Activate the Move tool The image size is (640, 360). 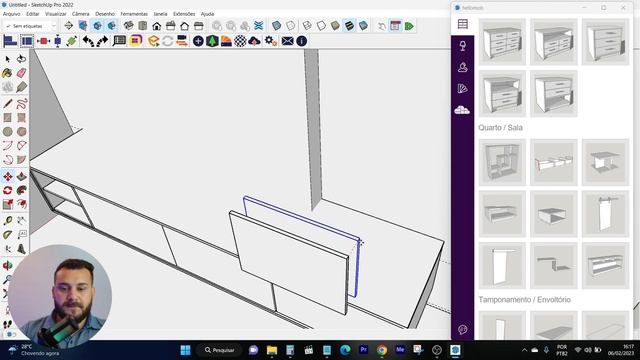(8, 176)
